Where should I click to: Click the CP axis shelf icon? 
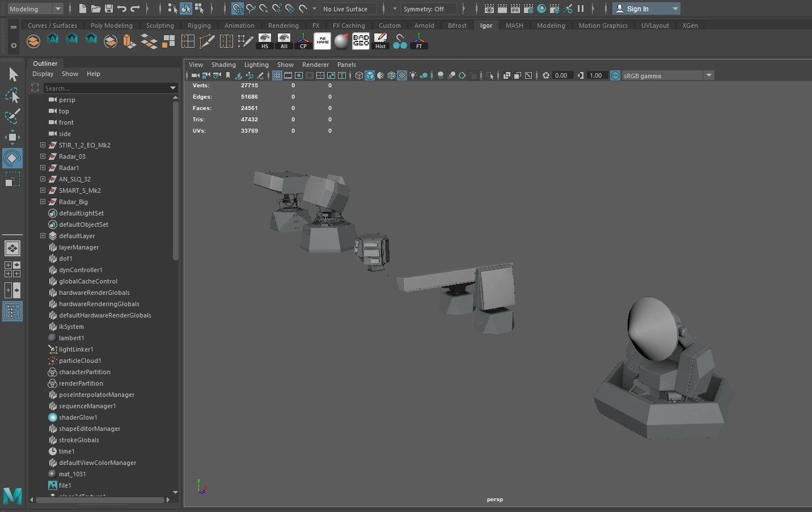tap(303, 41)
